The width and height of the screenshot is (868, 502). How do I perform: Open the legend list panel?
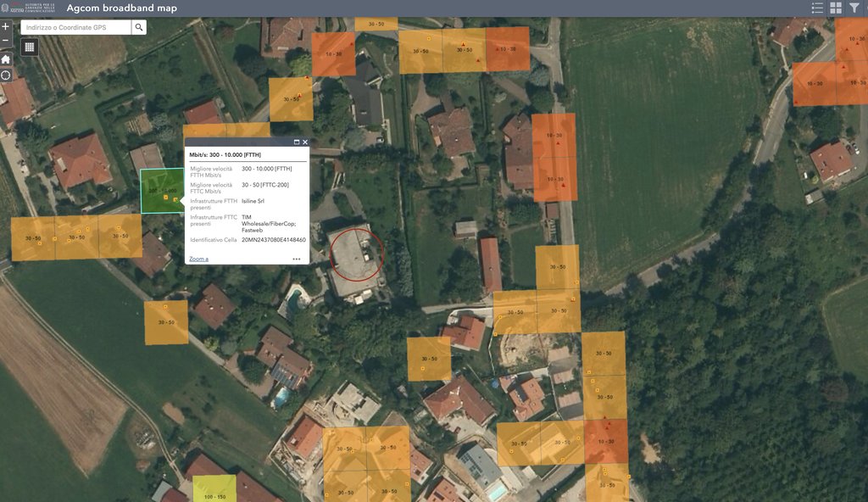point(817,8)
